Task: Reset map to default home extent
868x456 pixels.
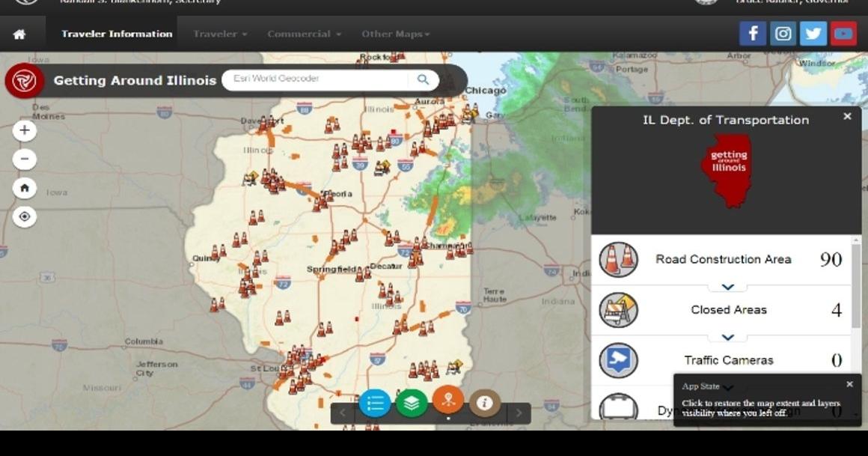Action: [25, 188]
